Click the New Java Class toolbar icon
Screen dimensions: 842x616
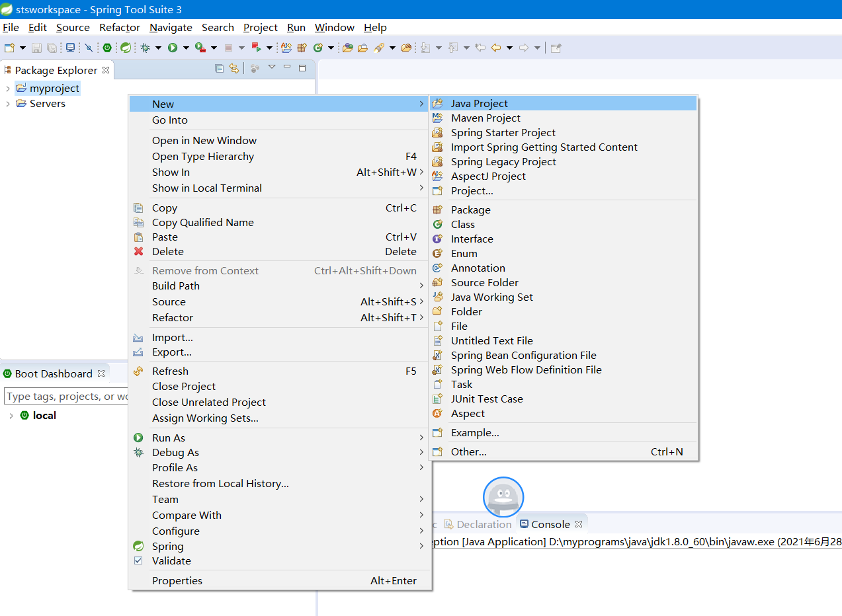[317, 48]
